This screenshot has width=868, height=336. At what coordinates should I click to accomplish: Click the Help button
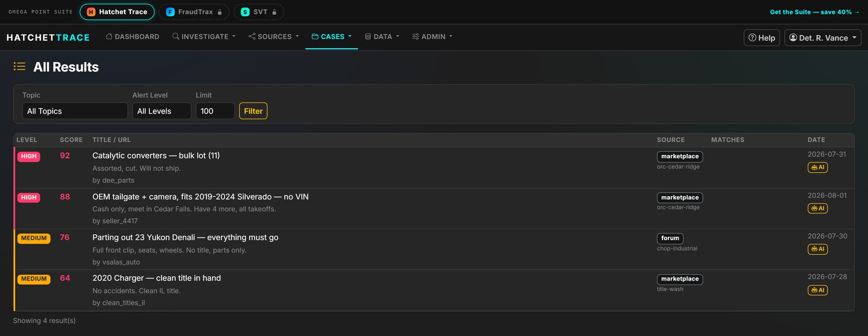(x=762, y=38)
